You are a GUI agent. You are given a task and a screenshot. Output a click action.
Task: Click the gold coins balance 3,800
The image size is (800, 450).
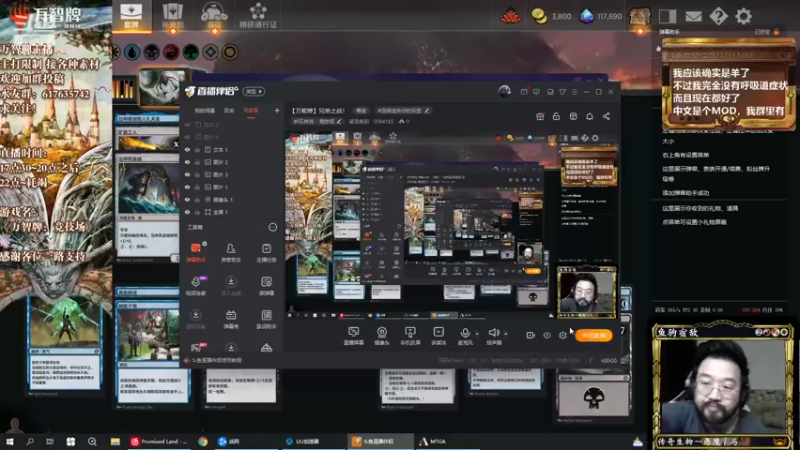point(551,16)
